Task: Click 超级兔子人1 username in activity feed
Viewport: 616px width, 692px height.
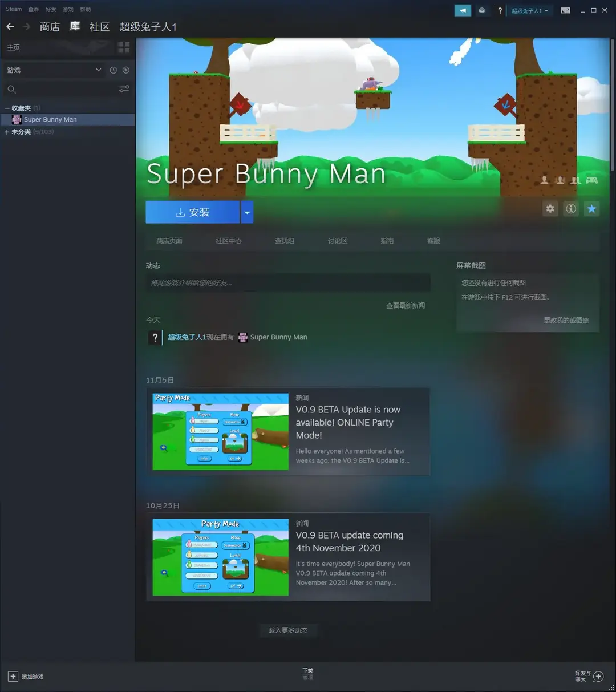Action: click(187, 337)
